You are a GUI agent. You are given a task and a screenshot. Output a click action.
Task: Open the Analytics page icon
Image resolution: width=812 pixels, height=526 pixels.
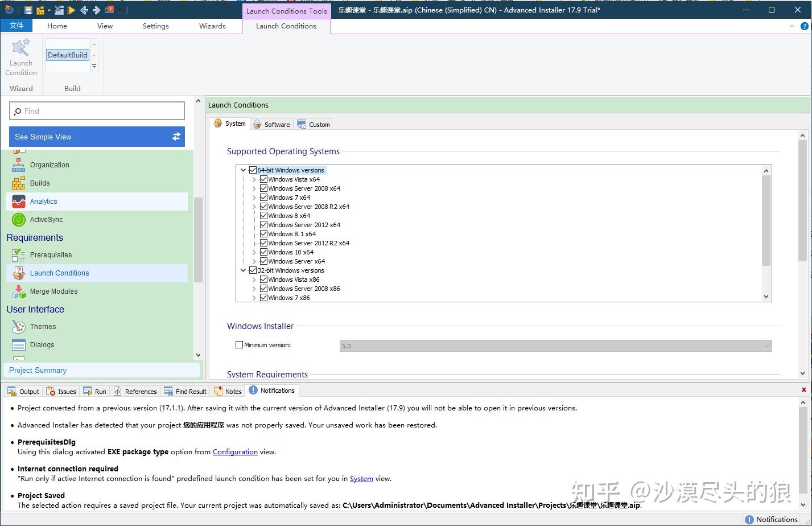tap(19, 202)
